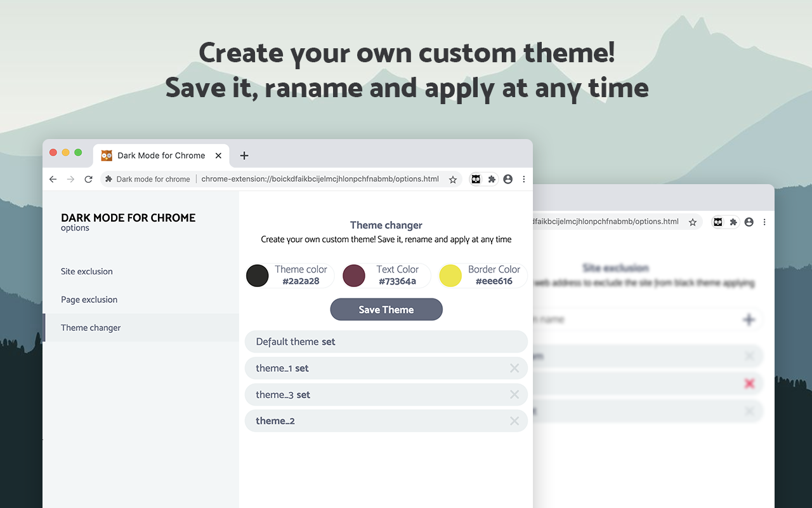Viewport: 812px width, 508px height.
Task: Click the Save Theme button
Action: [x=386, y=309]
